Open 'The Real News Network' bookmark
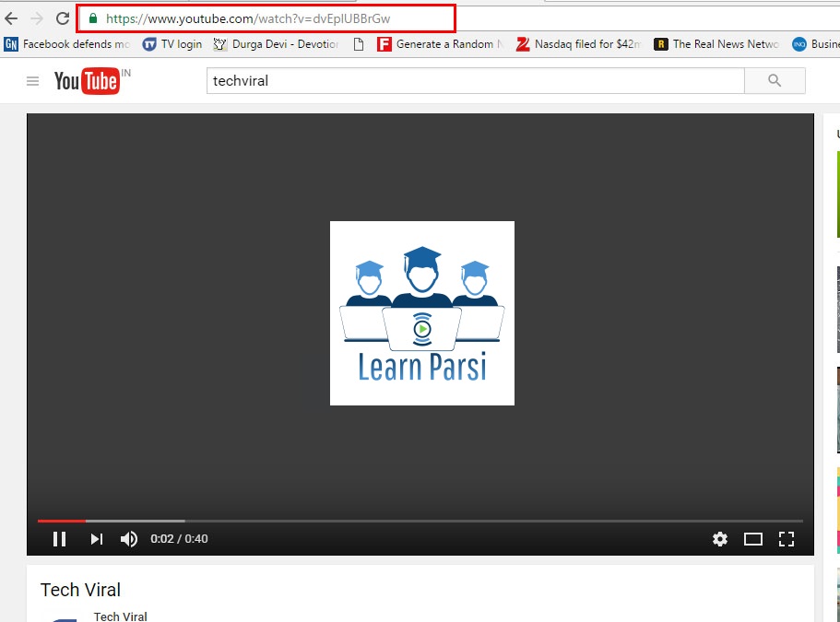The image size is (840, 622). [x=716, y=44]
